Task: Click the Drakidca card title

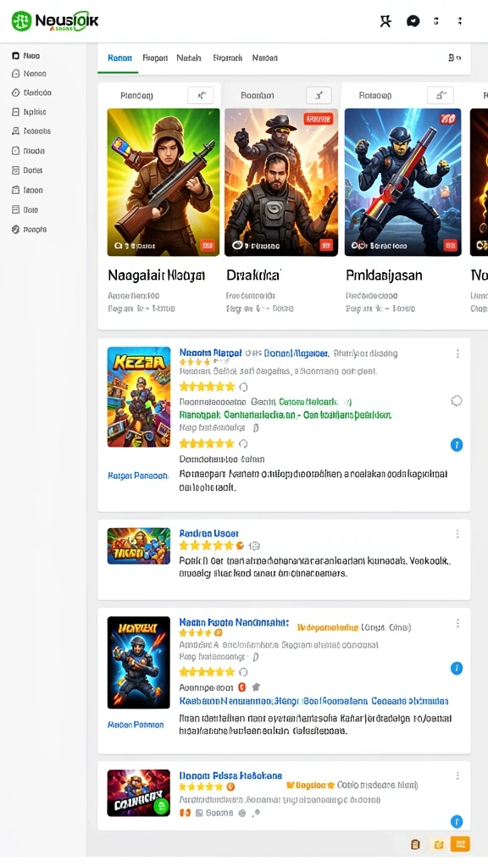Action: click(254, 275)
